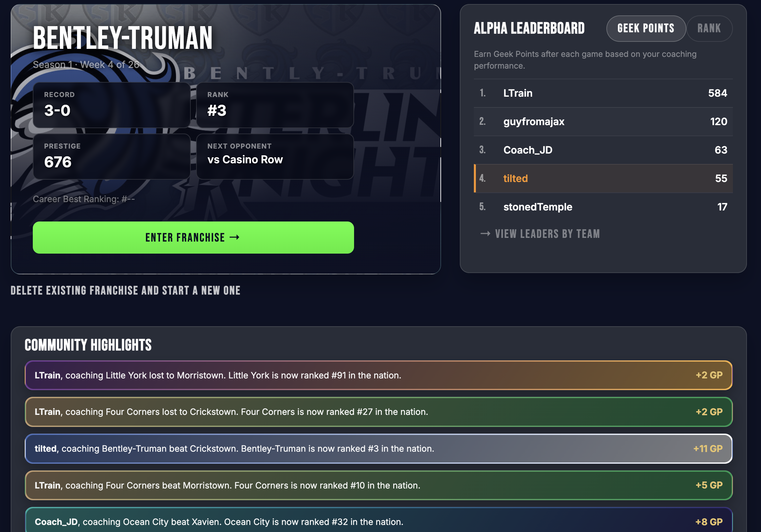Click the PRESTIGE 676 stat card
761x532 pixels.
coord(111,157)
